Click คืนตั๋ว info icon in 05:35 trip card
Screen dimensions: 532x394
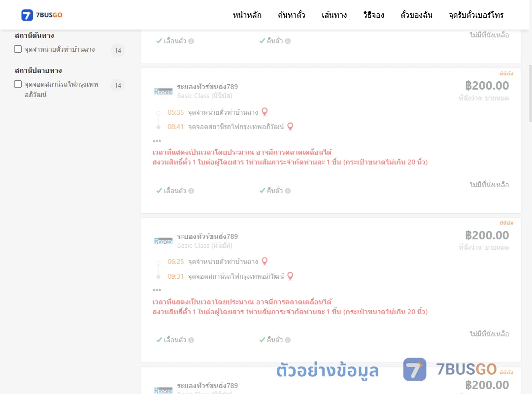point(288,191)
